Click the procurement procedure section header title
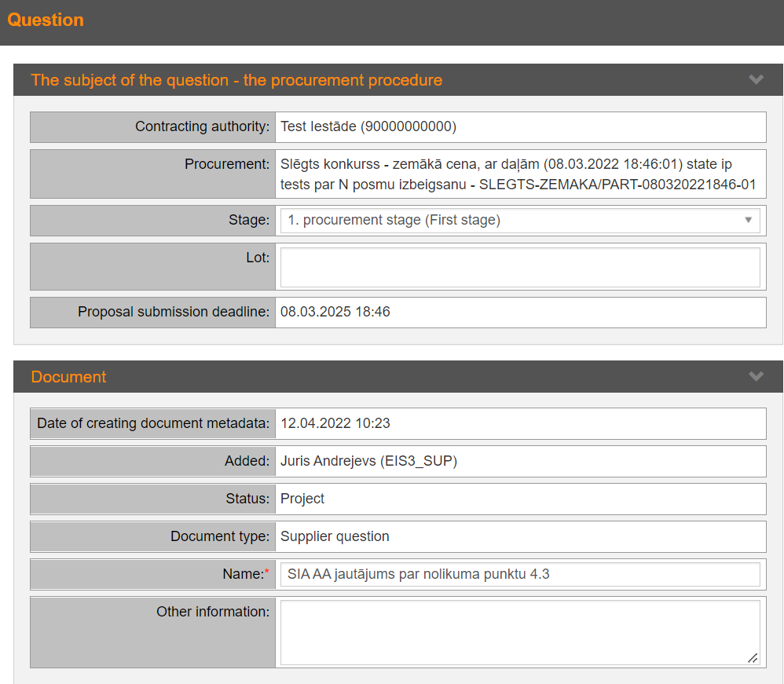 pos(236,80)
